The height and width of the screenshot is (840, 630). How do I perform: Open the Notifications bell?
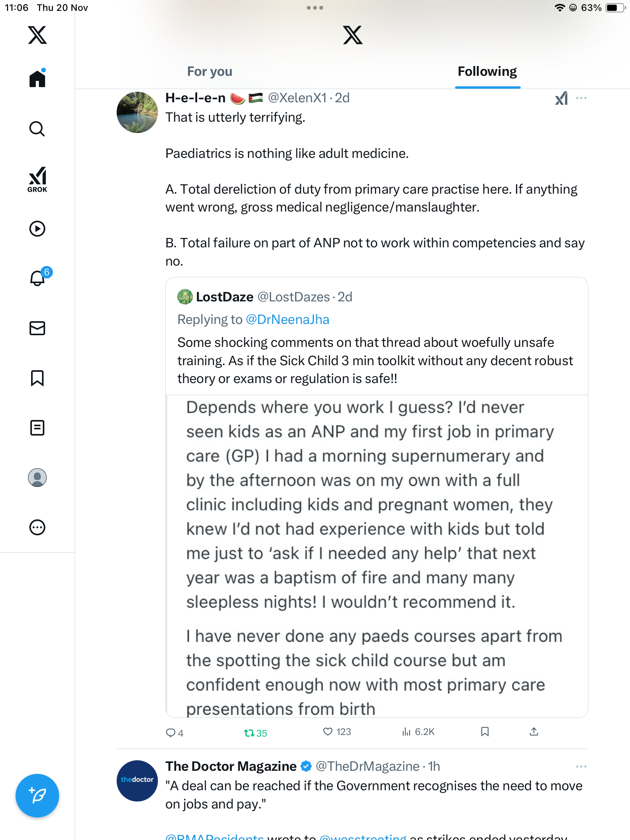[x=38, y=278]
